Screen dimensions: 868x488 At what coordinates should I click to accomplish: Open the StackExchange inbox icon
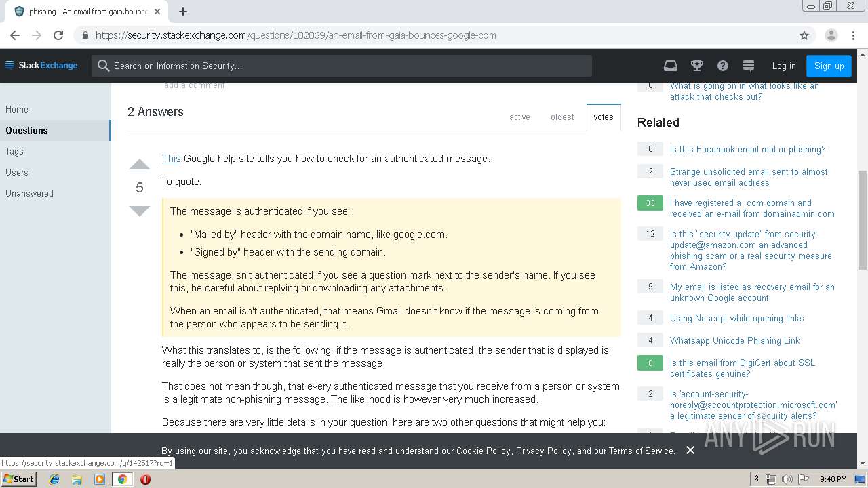(x=670, y=66)
